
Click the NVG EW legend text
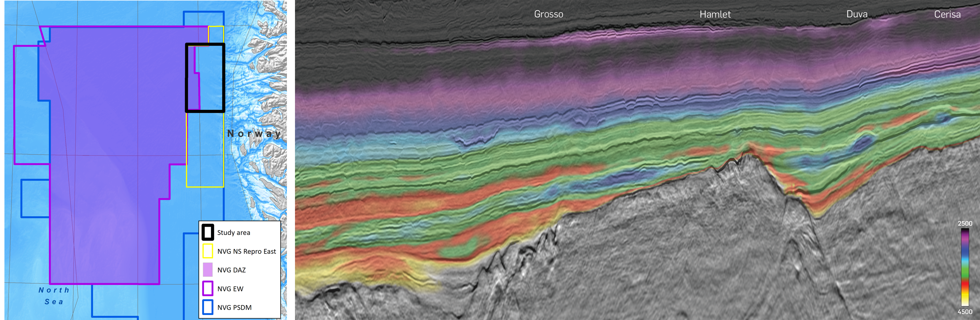(230, 289)
